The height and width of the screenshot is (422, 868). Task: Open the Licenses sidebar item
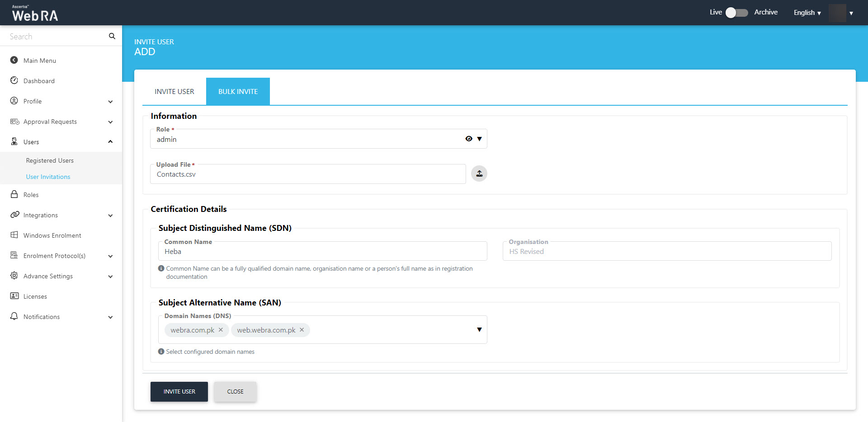(x=35, y=296)
